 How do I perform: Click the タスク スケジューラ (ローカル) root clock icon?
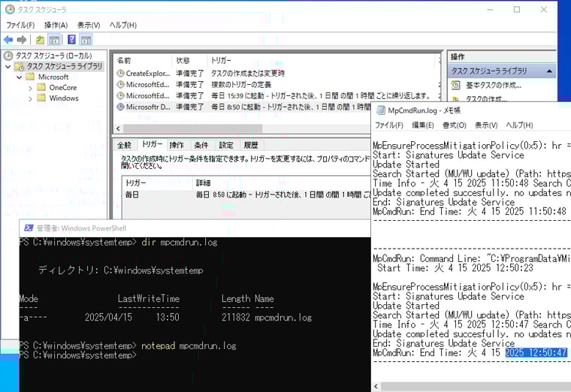(8, 56)
